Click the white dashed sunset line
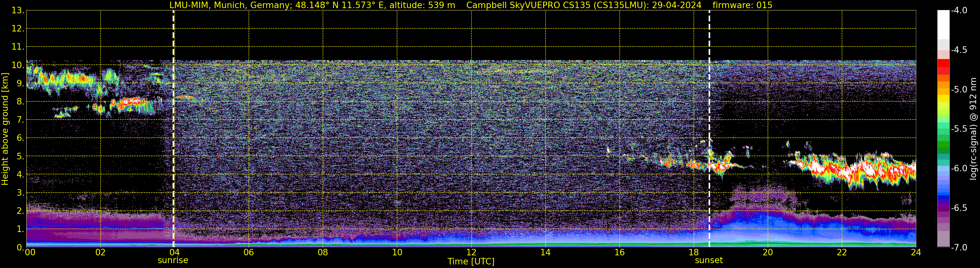980x268 pixels. 709,129
